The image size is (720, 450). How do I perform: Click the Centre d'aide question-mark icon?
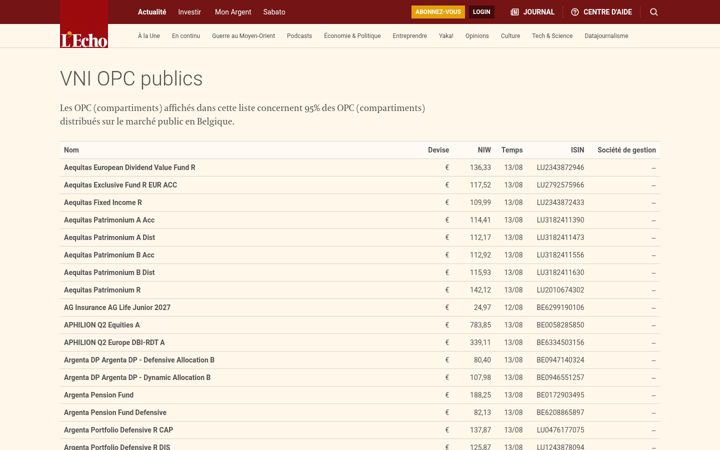pyautogui.click(x=575, y=12)
